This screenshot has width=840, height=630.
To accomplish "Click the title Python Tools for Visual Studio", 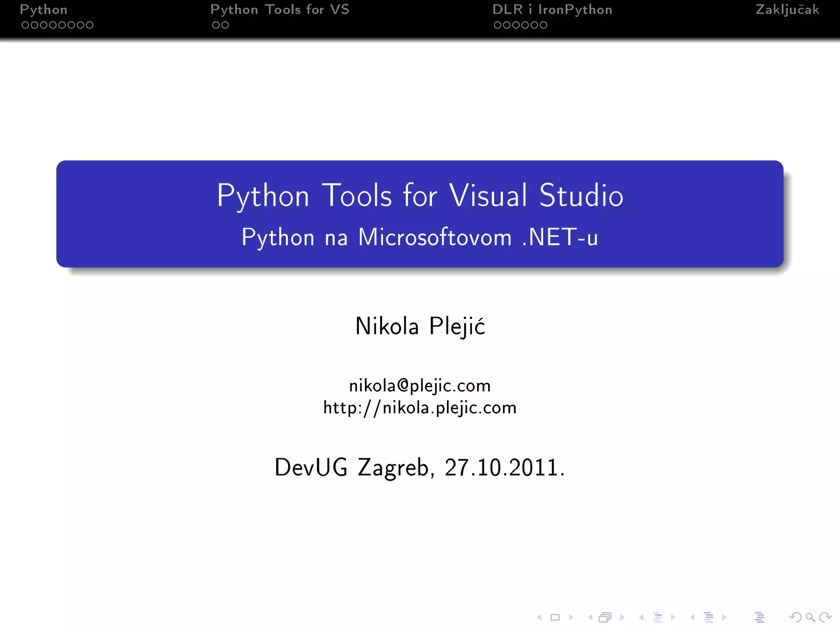I will coord(420,195).
